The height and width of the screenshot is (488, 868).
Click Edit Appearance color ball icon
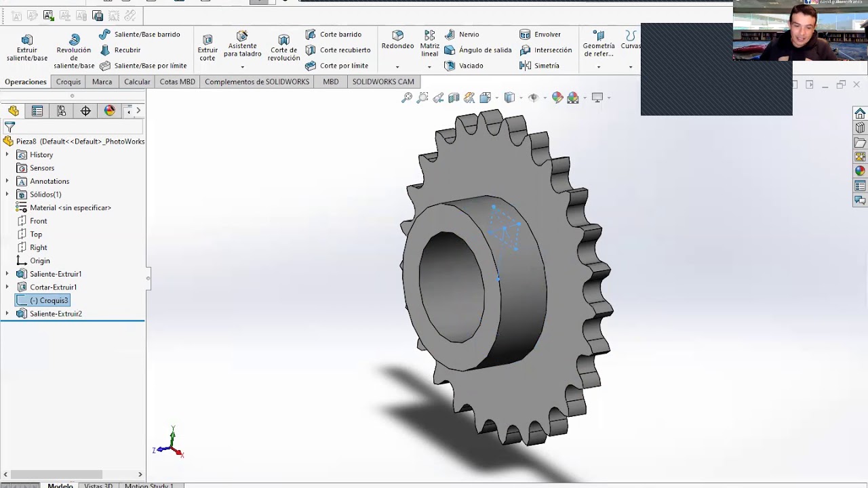[557, 98]
